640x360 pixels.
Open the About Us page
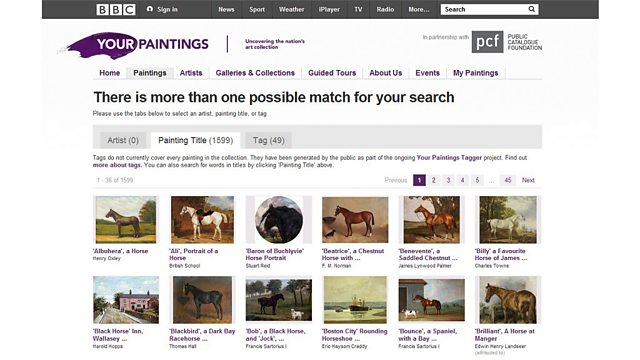coord(386,73)
